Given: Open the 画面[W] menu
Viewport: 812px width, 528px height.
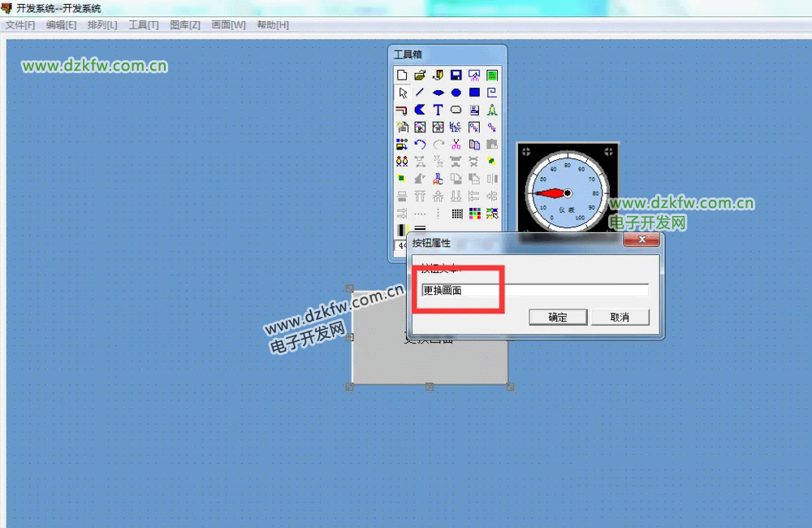Looking at the screenshot, I should pyautogui.click(x=228, y=25).
